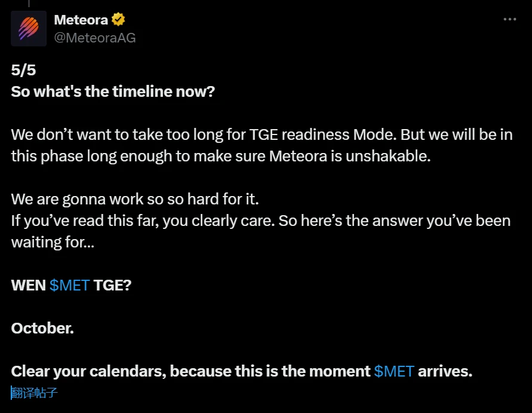532x413 pixels.
Task: Click the @MeteoraAG handle
Action: tap(94, 38)
